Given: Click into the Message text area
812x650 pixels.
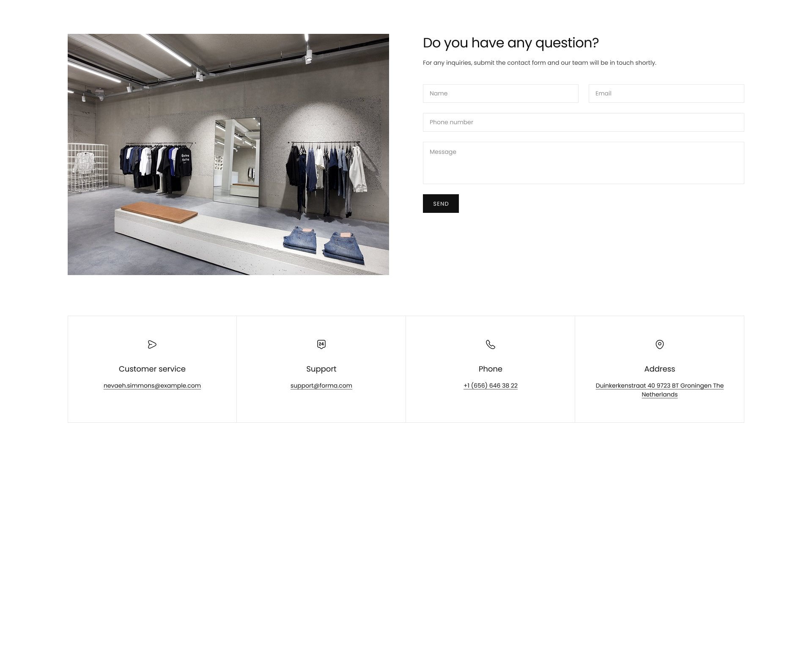Looking at the screenshot, I should pos(584,163).
